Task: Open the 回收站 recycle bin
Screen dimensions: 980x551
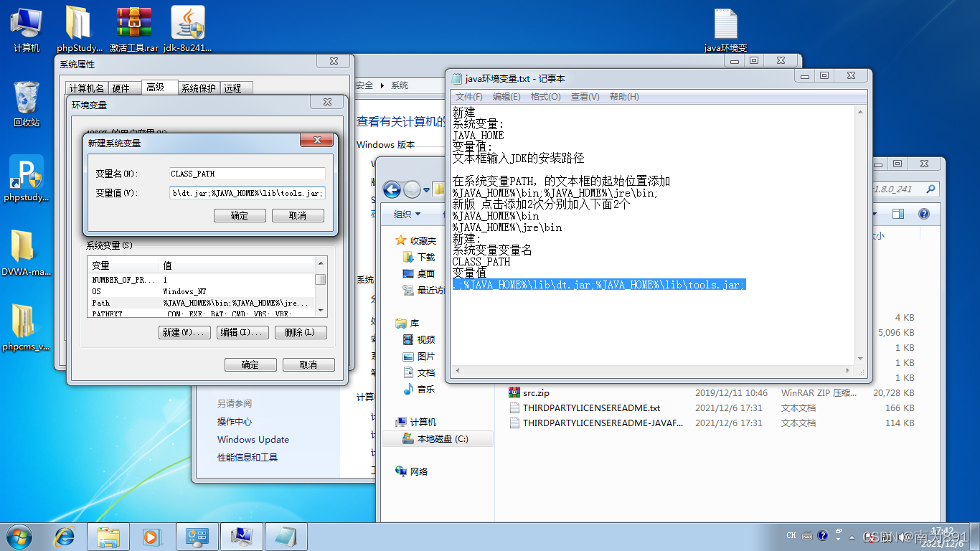Action: (x=27, y=103)
